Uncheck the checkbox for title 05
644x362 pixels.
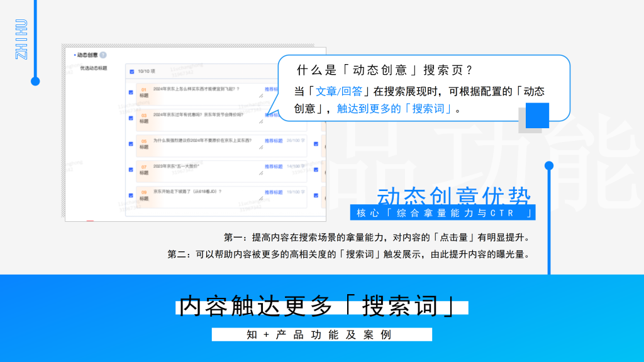[x=131, y=144]
